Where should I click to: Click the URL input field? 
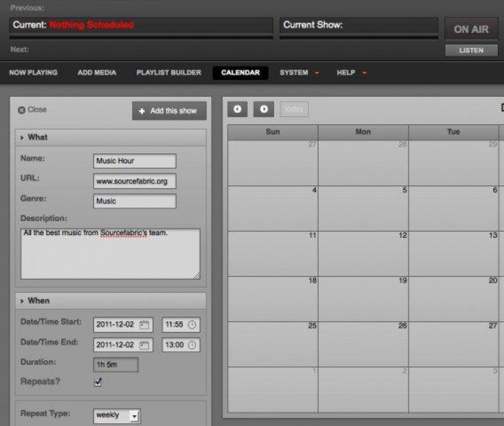[134, 181]
